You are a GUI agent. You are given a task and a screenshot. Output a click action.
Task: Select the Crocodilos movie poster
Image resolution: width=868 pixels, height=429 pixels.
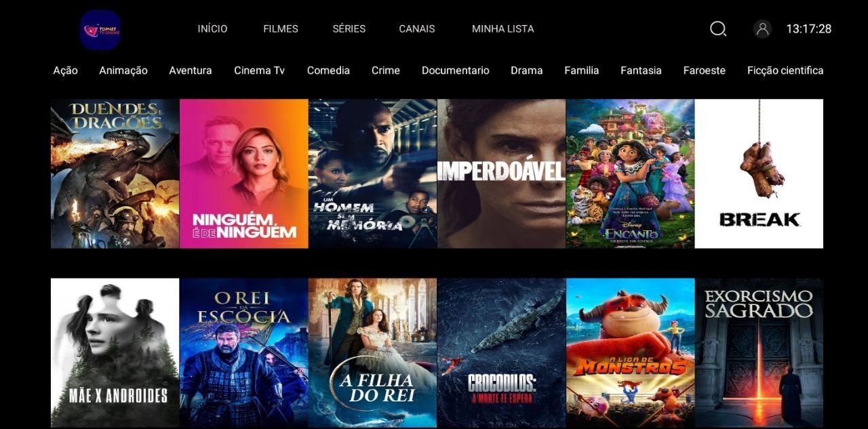point(502,352)
